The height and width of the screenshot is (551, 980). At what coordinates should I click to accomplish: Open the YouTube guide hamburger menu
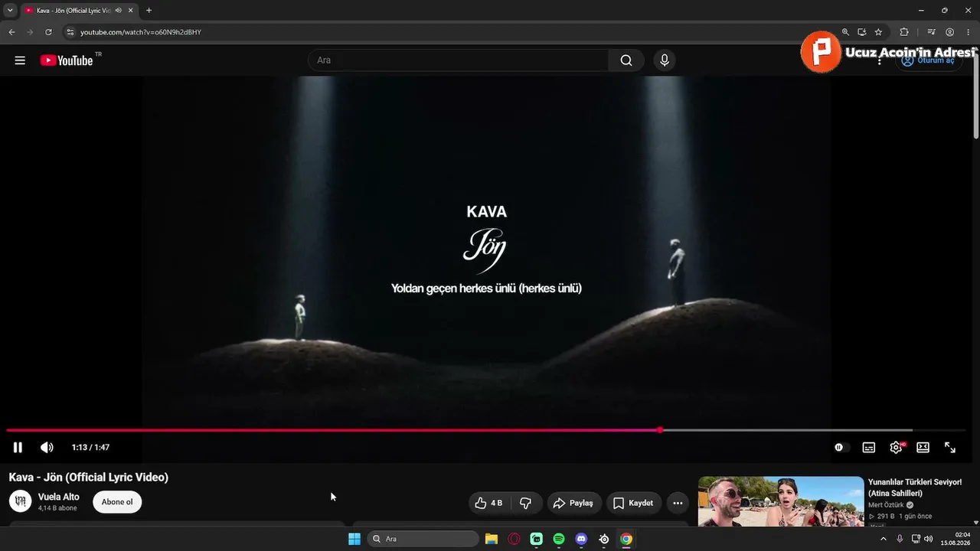click(x=20, y=60)
